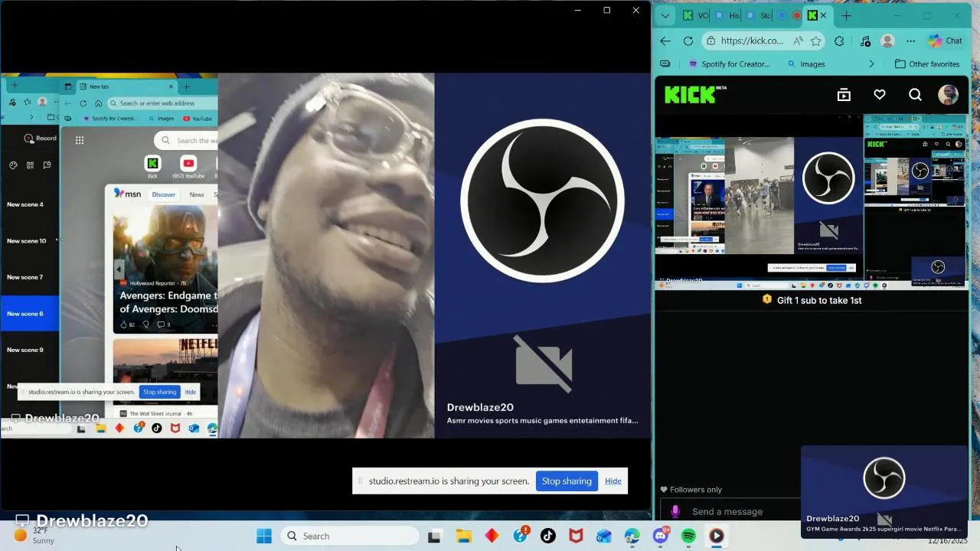This screenshot has width=980, height=551.
Task: Open the media control music-note icon
Action: [x=865, y=41]
